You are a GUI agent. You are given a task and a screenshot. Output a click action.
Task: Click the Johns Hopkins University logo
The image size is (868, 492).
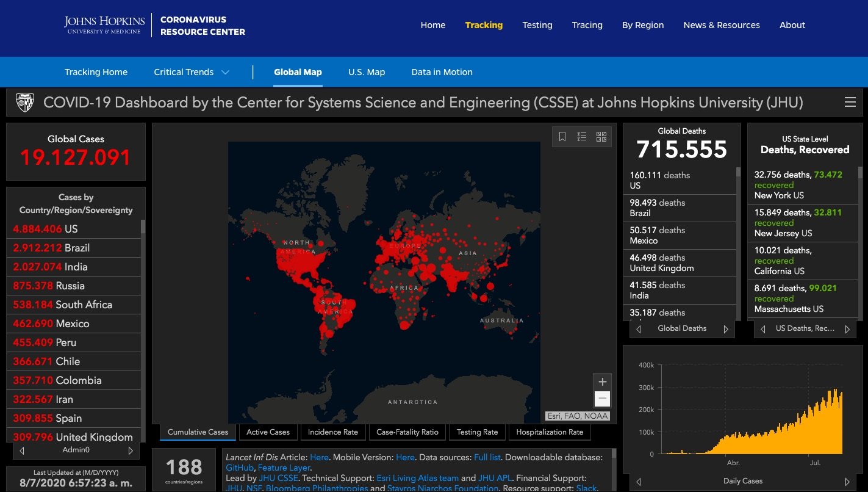click(104, 25)
